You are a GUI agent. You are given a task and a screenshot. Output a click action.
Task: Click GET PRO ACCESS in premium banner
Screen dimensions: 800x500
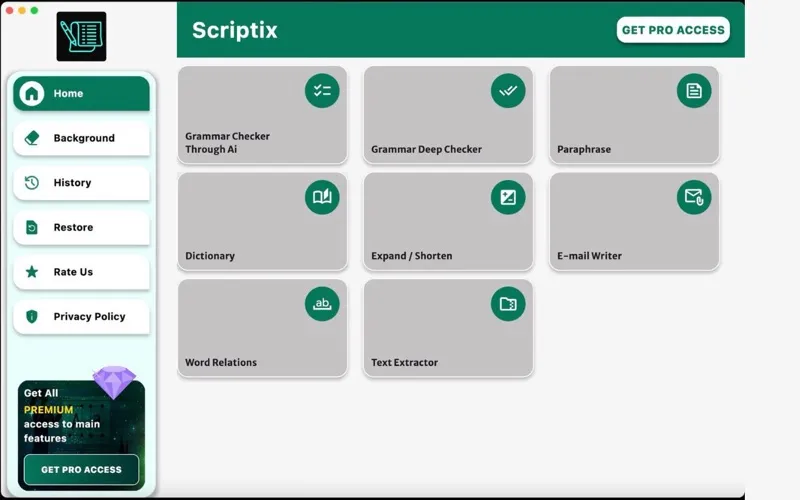pyautogui.click(x=82, y=469)
